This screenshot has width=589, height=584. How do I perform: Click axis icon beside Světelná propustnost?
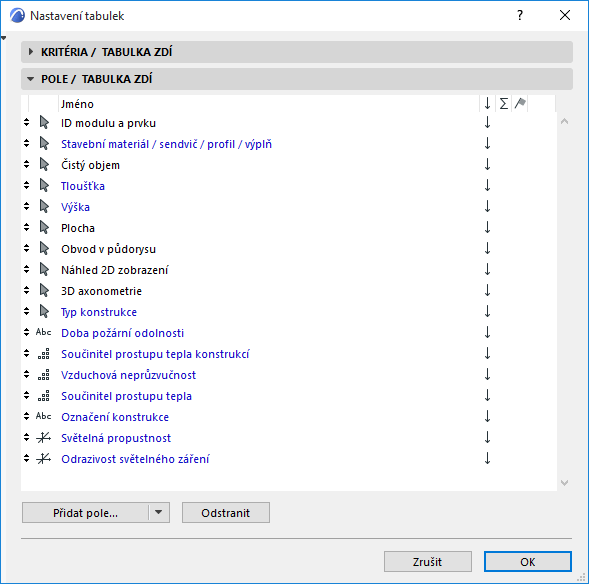pyautogui.click(x=44, y=438)
